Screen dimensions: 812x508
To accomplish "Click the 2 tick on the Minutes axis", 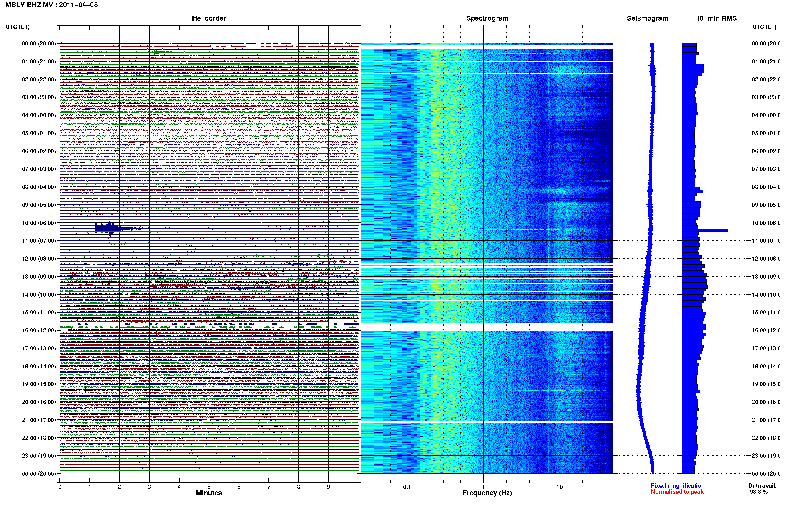I will click(x=120, y=487).
